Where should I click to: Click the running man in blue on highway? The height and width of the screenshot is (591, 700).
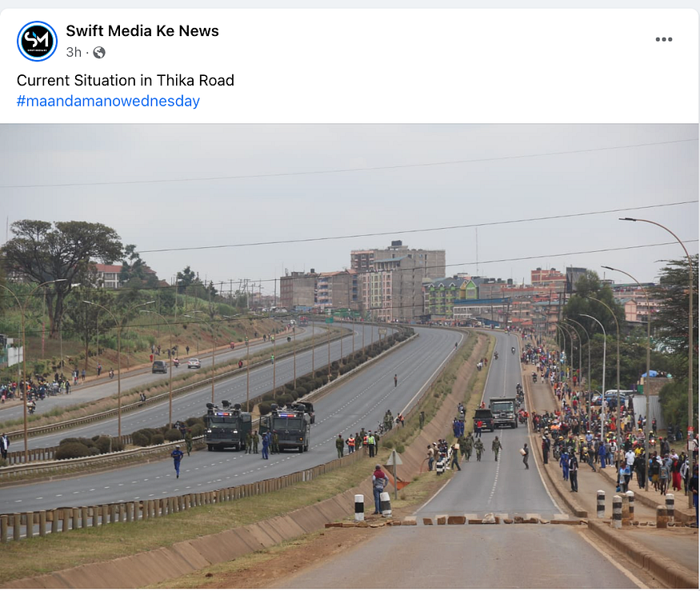tap(178, 461)
